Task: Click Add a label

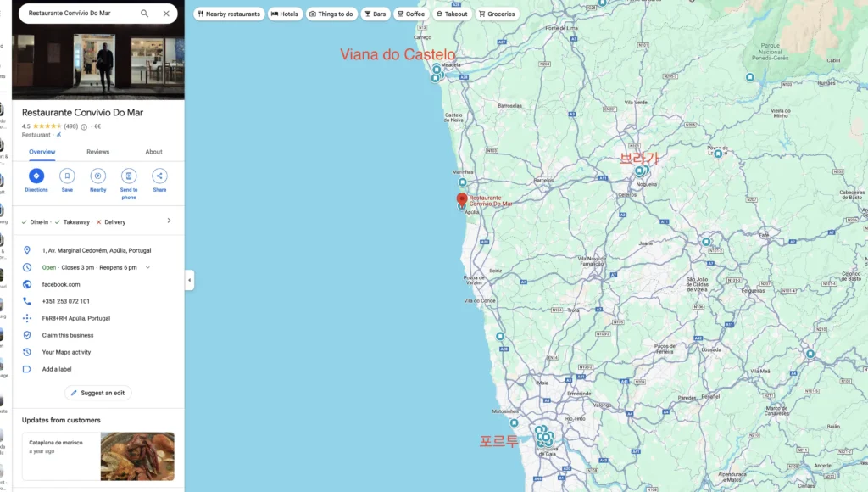Action: tap(57, 369)
